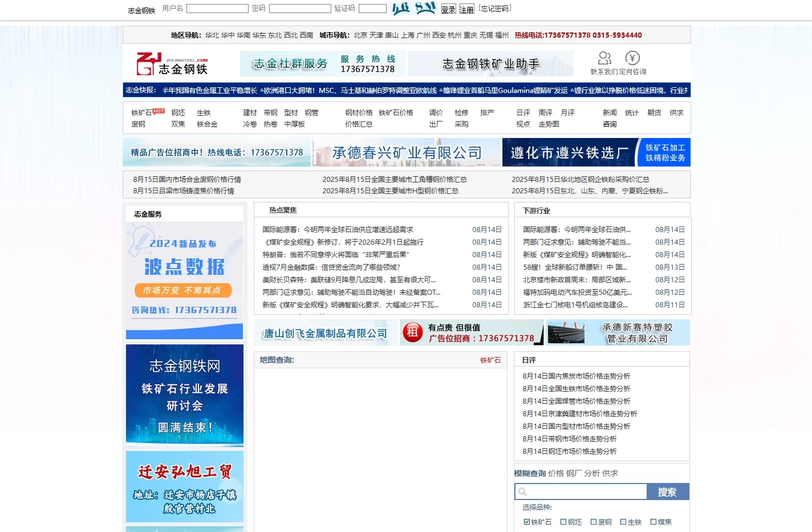This screenshot has height=532, width=812.
Task: Open 福特加码电动汽车投资 downstream item
Action: click(x=577, y=293)
